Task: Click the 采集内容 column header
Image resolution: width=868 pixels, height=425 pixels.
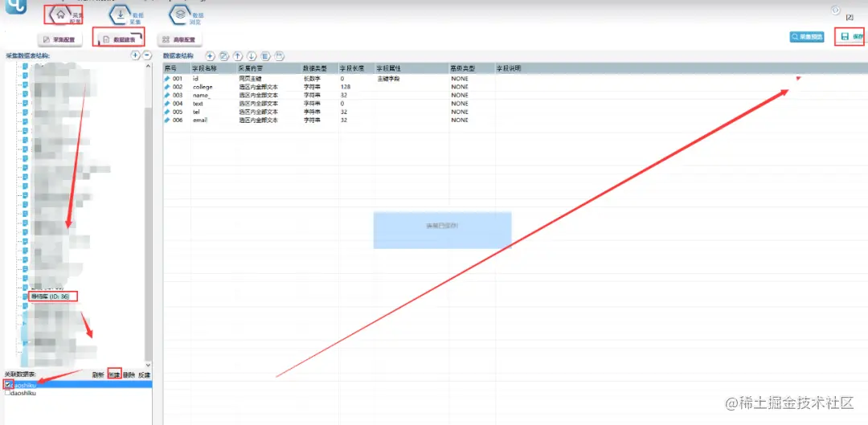Action: click(269, 68)
